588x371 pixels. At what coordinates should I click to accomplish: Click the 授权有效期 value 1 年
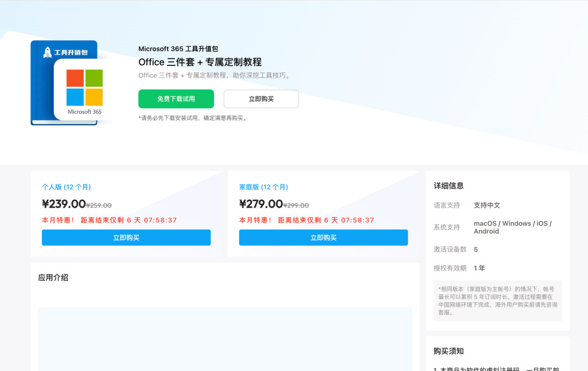[479, 268]
